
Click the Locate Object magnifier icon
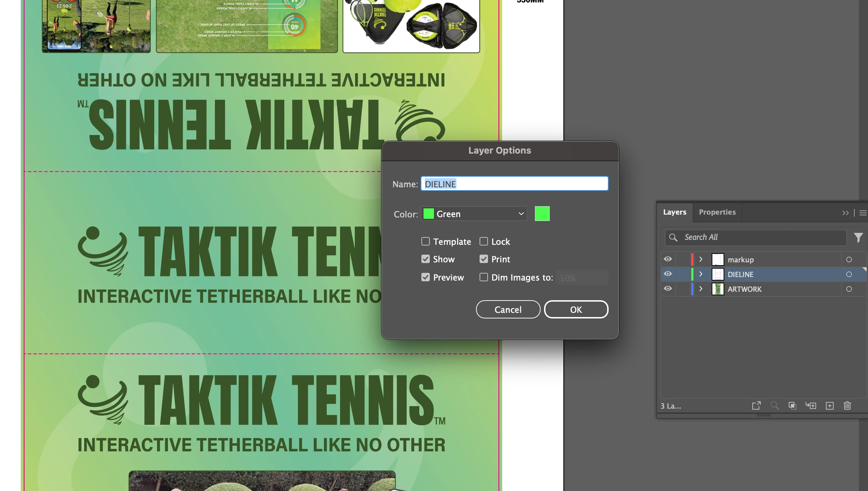[x=774, y=406]
